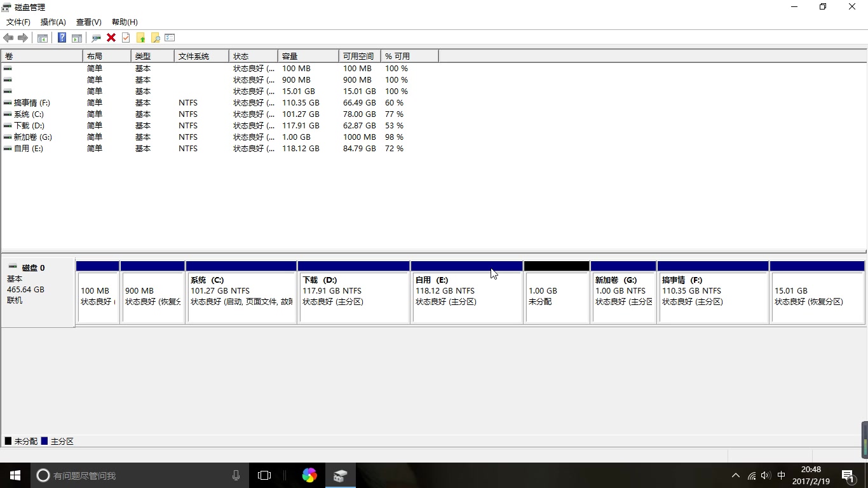
Task: Click the connect/rescan disk toolbar icon
Action: tap(96, 38)
